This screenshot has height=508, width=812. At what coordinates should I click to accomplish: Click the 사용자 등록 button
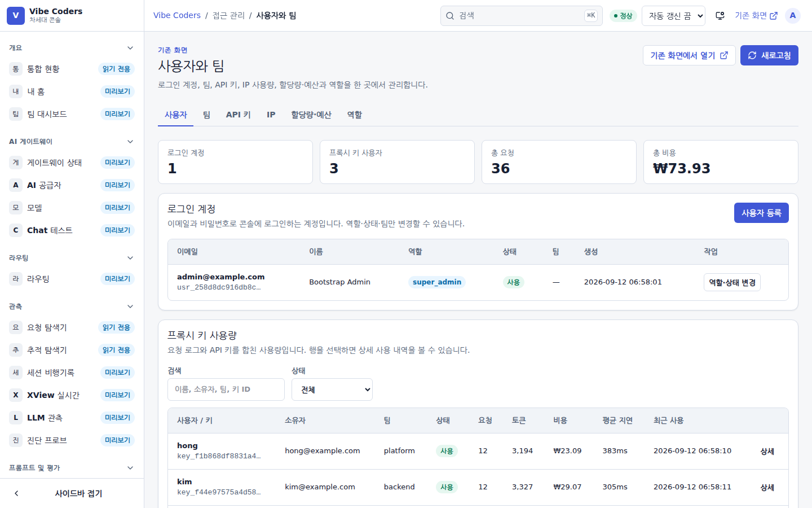(761, 213)
